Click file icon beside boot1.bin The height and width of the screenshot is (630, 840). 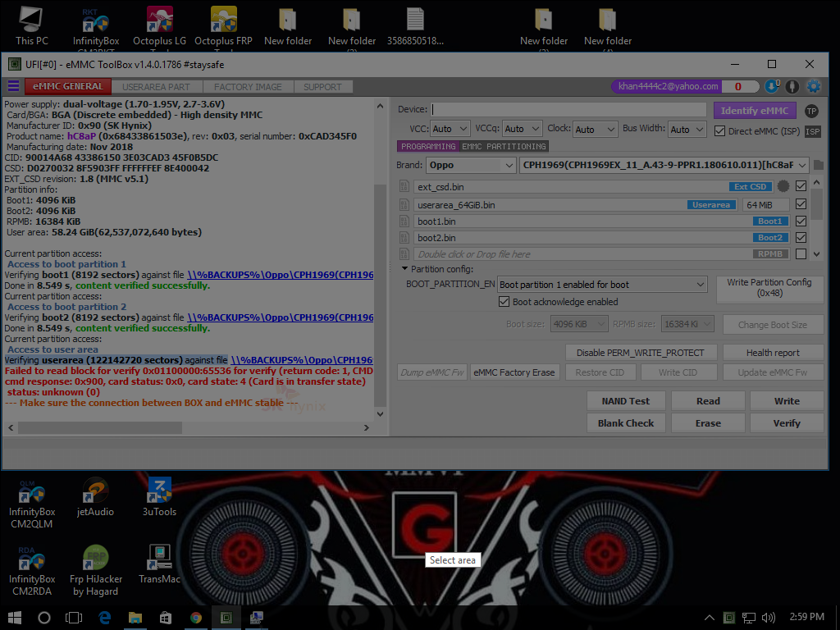(404, 221)
